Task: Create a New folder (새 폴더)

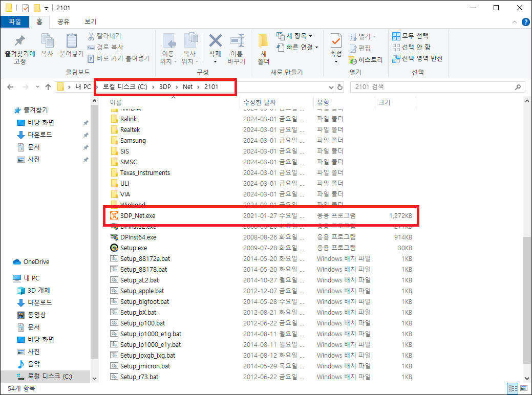Action: tap(263, 49)
